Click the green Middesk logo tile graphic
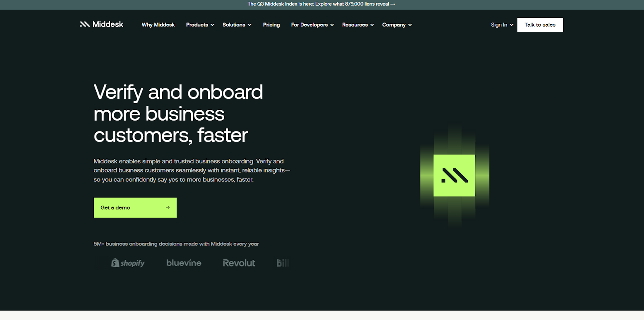Viewport: 644px width, 320px height. click(454, 175)
